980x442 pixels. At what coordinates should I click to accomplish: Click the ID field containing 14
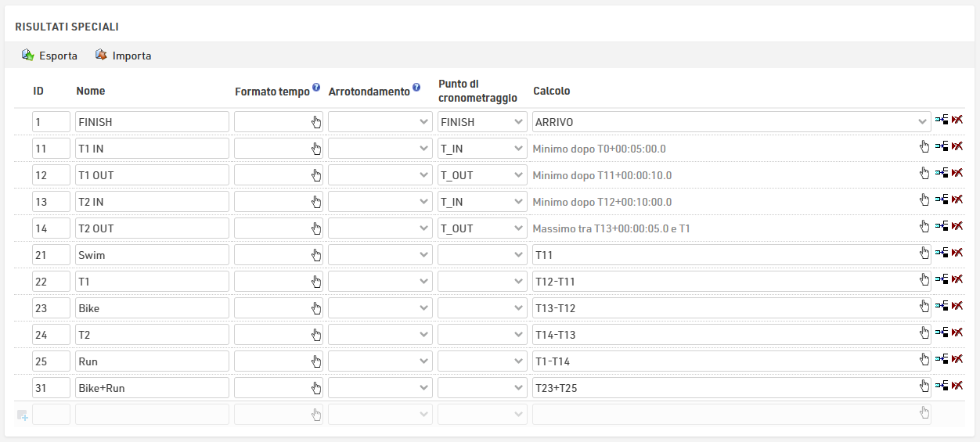[51, 228]
